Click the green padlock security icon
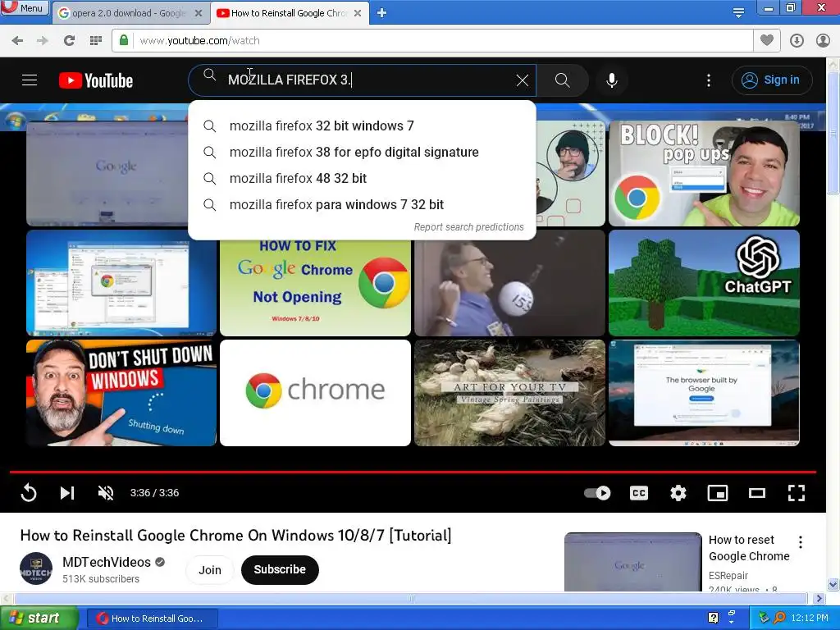The width and height of the screenshot is (840, 630). tap(124, 40)
